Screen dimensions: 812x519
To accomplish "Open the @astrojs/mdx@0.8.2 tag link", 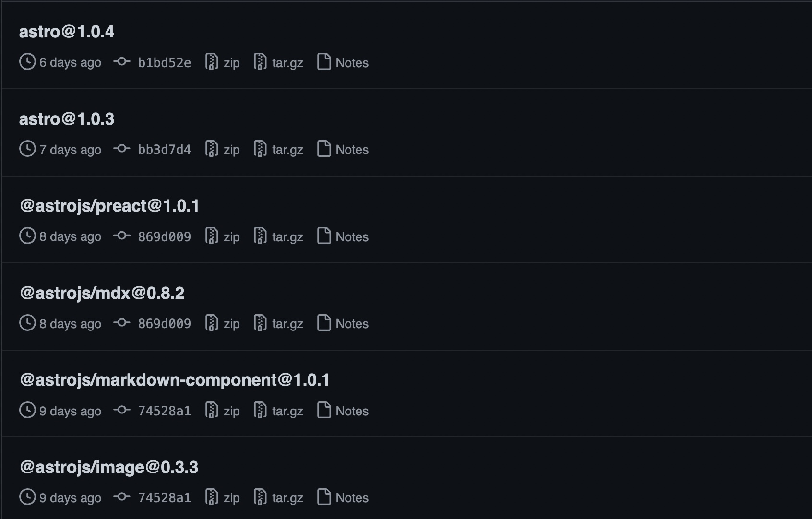I will coord(102,293).
